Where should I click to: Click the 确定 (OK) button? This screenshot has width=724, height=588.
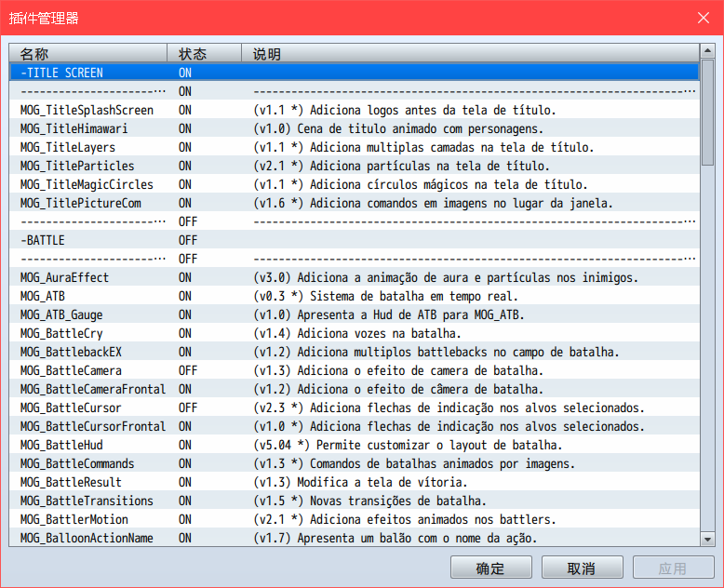[x=490, y=568]
